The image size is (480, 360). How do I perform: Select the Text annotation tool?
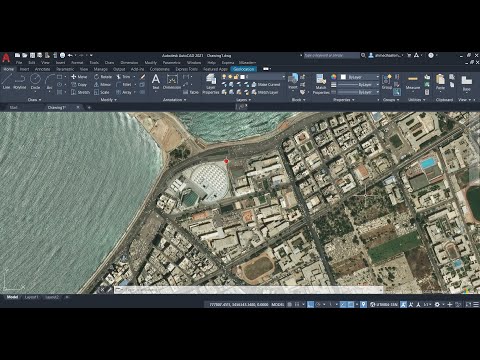click(x=156, y=82)
